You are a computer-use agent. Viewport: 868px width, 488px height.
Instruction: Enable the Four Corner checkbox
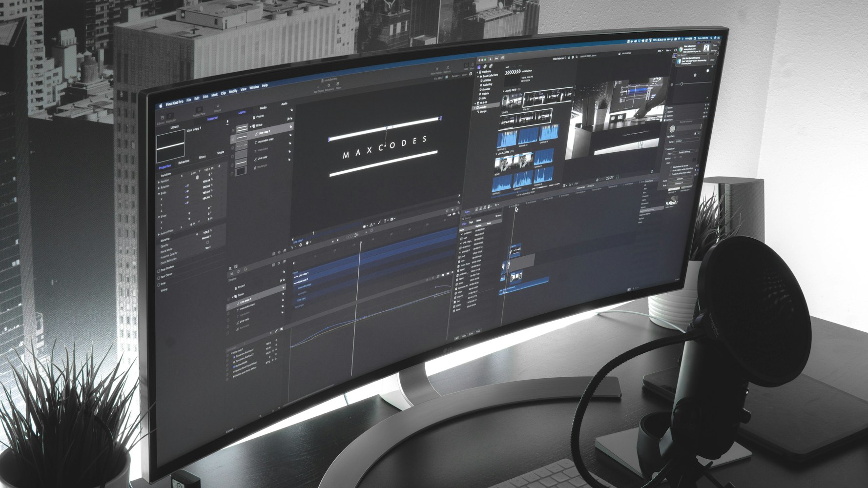click(159, 277)
